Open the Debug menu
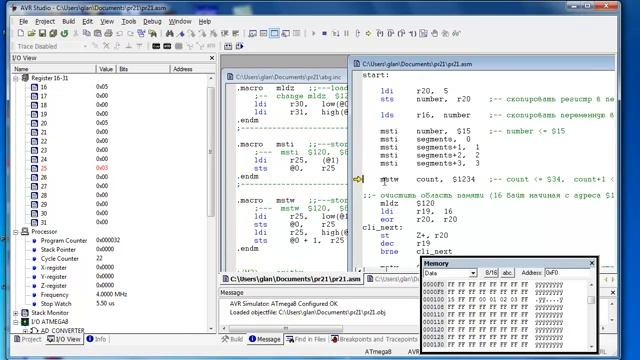640x360 pixels. pyautogui.click(x=152, y=22)
